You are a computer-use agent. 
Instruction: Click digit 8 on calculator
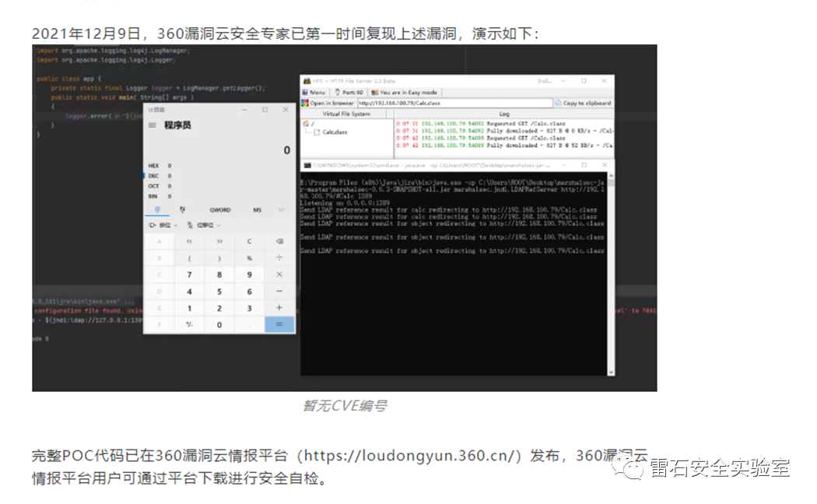[219, 275]
